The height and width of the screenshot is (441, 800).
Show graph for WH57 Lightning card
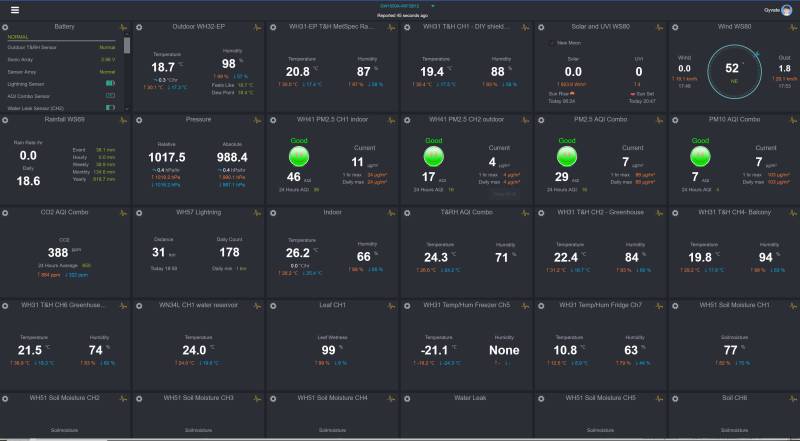click(257, 213)
